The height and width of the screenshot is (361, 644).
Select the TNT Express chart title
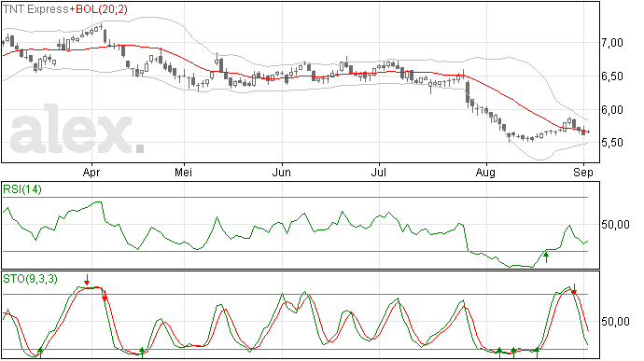(35, 9)
